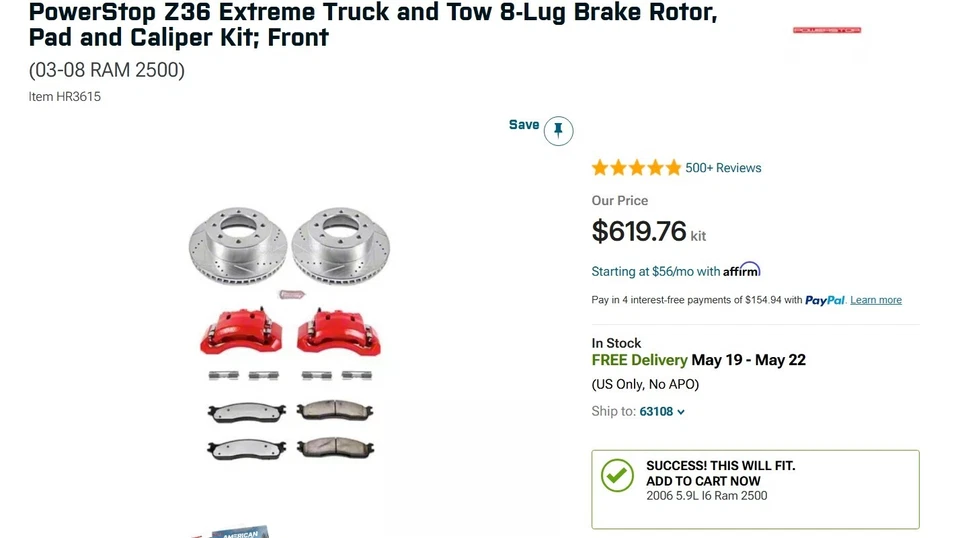Click the item number HR3615
Viewport: 960px width, 538px height.
[65, 97]
